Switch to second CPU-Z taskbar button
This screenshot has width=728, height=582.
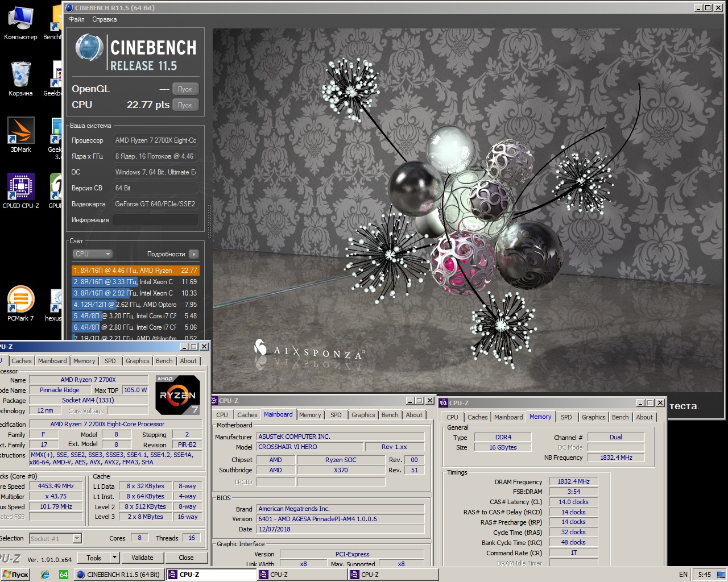pos(301,575)
